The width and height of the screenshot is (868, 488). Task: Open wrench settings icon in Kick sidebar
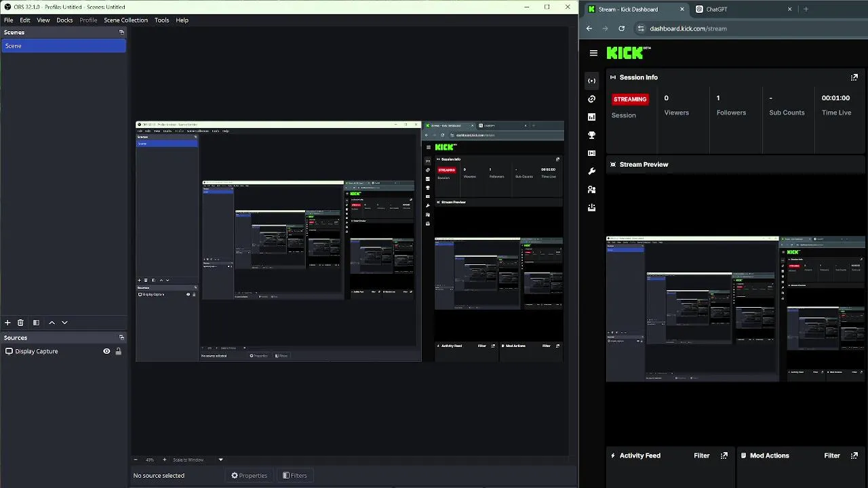coord(592,171)
